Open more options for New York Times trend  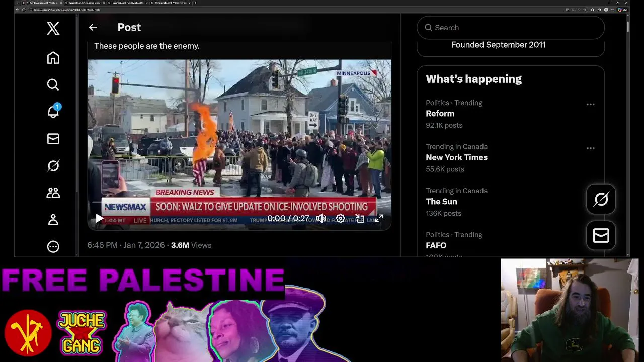[x=591, y=148]
